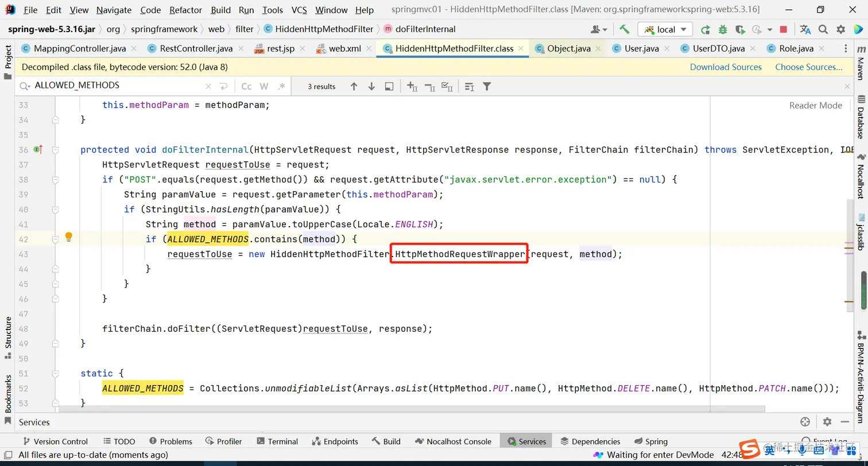Collapse the fold marker on line 40
The image size is (868, 466).
pos(56,209)
